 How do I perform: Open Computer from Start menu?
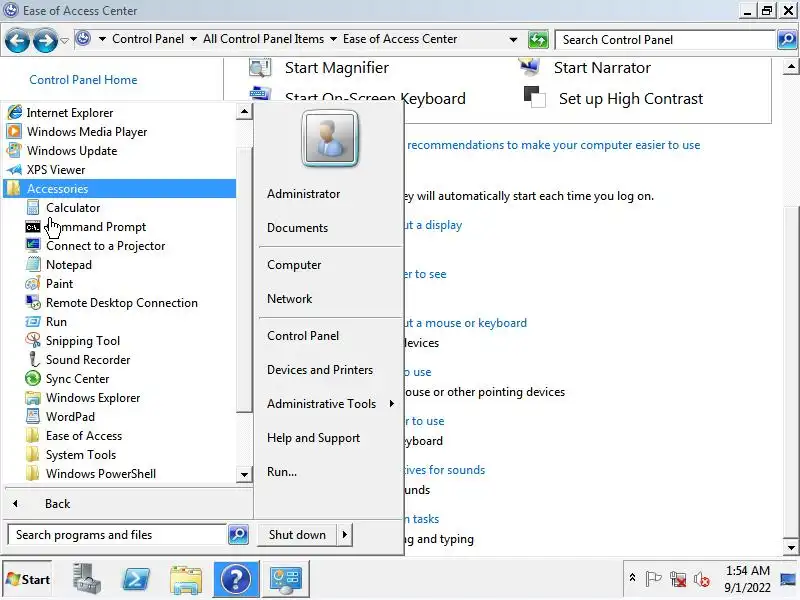tap(294, 265)
